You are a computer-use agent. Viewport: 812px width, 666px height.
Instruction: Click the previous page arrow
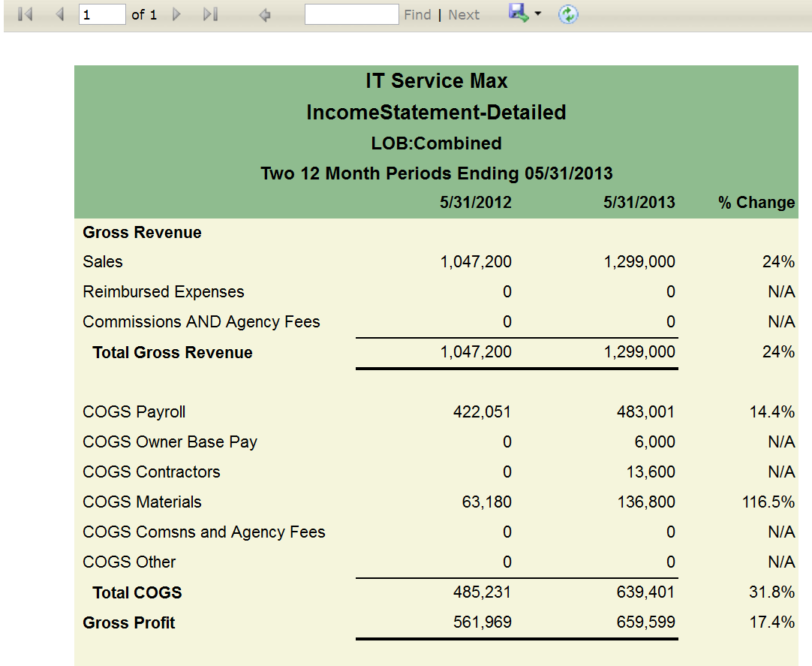[x=60, y=14]
